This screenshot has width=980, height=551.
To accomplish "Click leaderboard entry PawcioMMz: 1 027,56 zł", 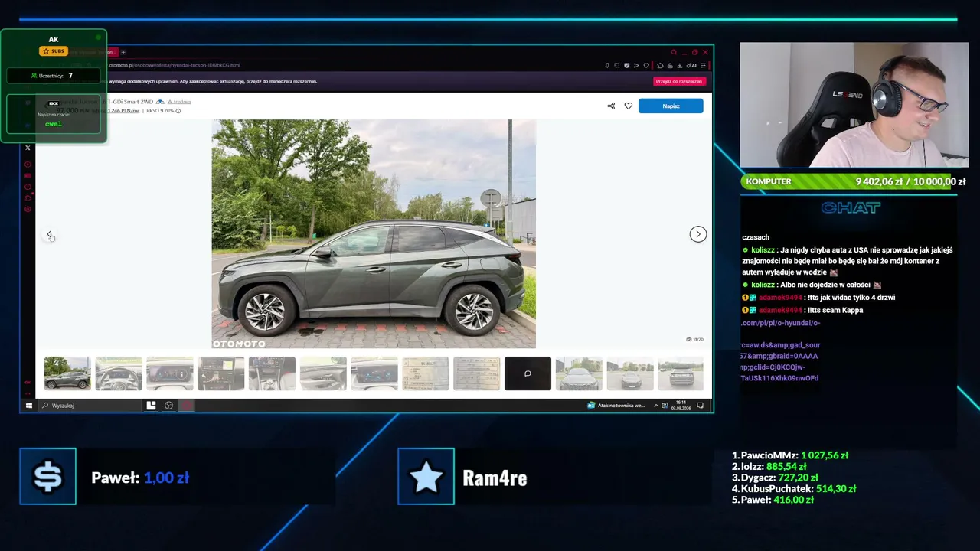I will (x=790, y=455).
